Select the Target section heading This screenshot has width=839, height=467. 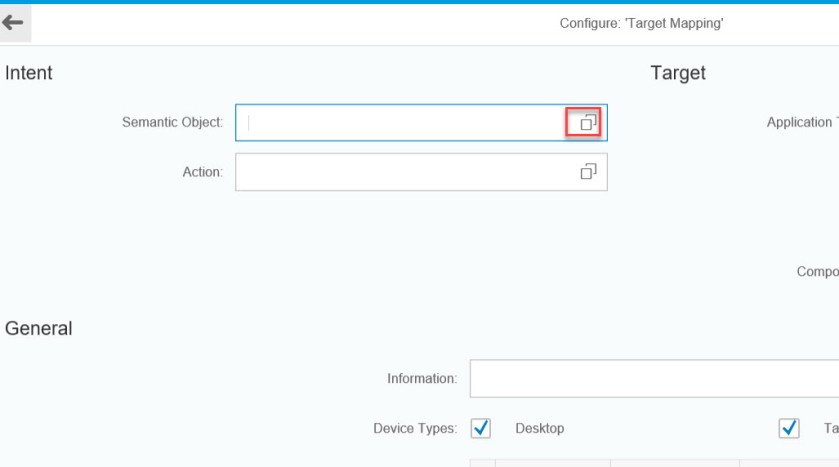(677, 73)
